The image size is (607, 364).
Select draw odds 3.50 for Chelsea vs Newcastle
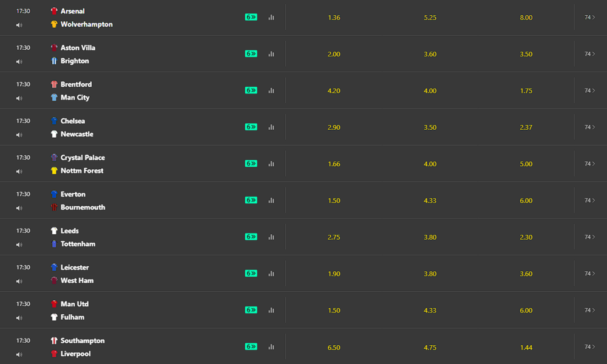pos(430,127)
